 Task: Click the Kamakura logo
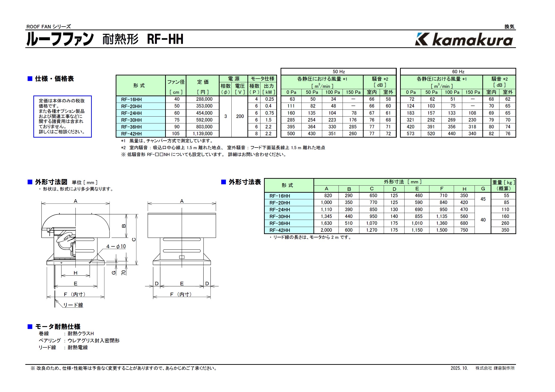[464, 39]
